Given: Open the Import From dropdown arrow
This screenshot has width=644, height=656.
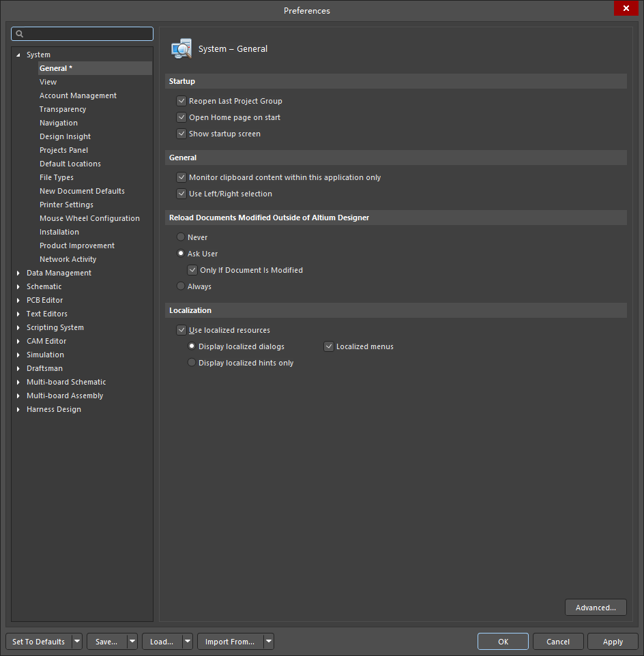Looking at the screenshot, I should (269, 641).
